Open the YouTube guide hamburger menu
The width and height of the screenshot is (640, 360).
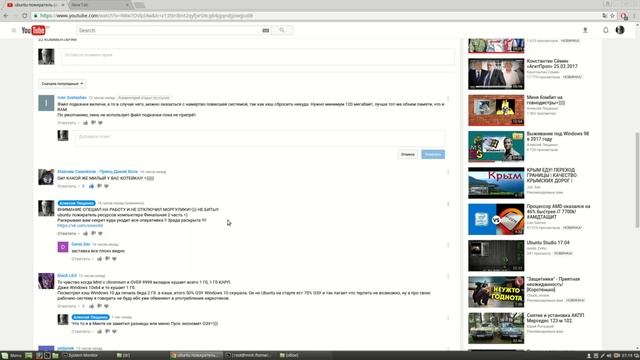click(13, 30)
